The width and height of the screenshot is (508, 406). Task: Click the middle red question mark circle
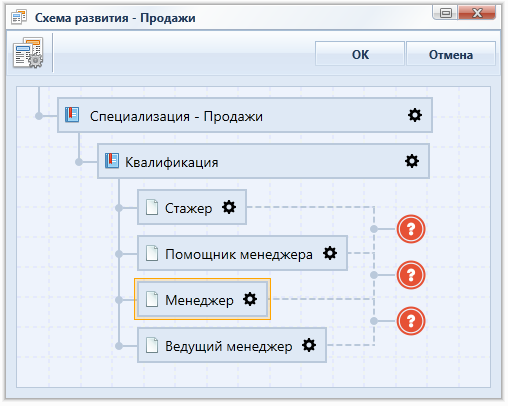tap(411, 275)
